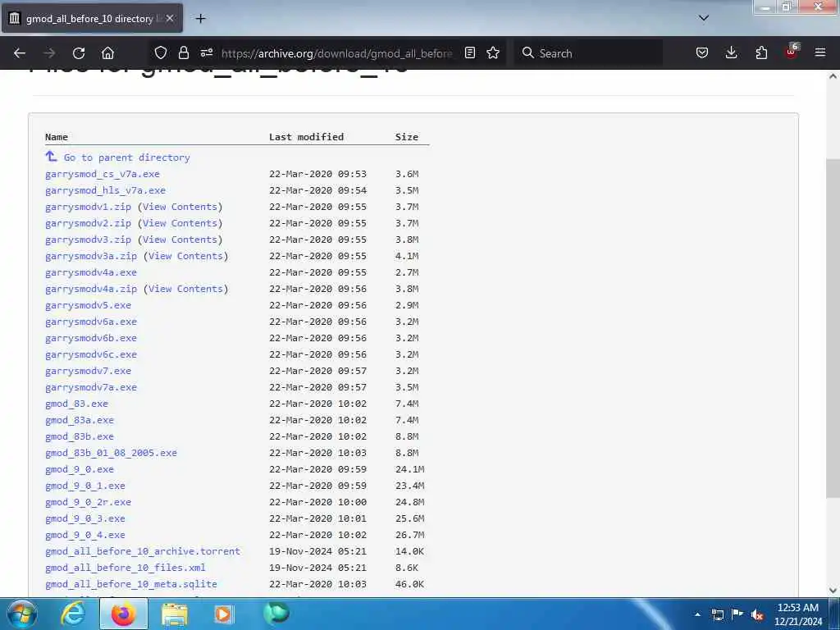Download garrysmodv7a.exe

pos(91,387)
